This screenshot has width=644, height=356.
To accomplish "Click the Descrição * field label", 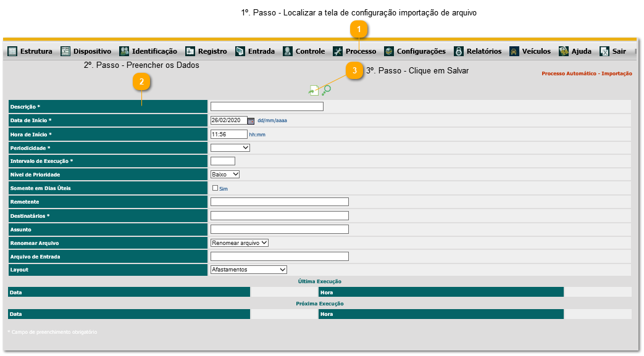I will [x=25, y=107].
